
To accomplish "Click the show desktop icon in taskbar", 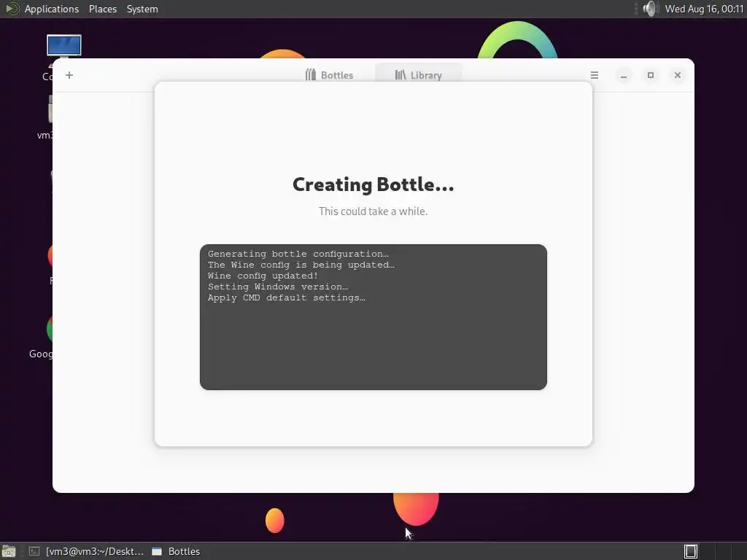I will coord(9,551).
